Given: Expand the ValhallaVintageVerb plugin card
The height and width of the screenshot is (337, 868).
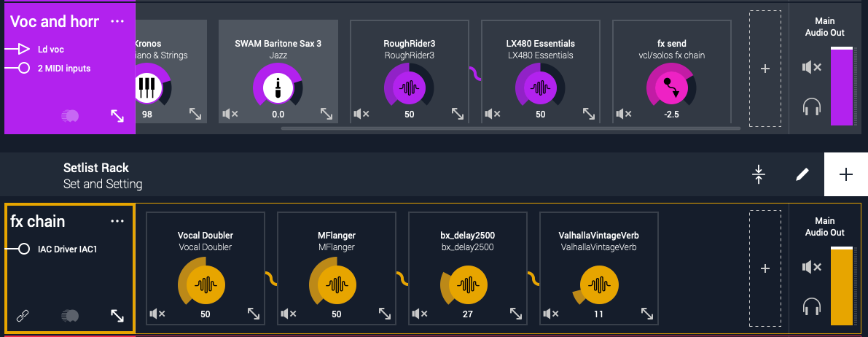Looking at the screenshot, I should tap(647, 314).
